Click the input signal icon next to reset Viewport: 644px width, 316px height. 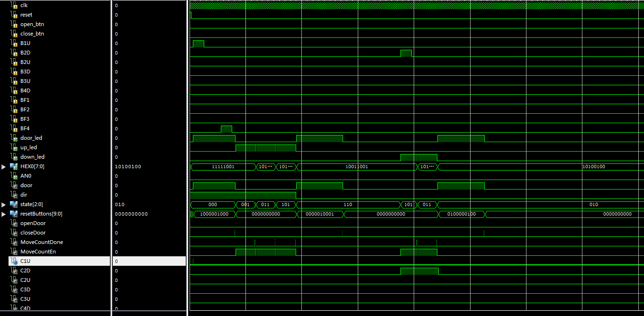tap(14, 15)
